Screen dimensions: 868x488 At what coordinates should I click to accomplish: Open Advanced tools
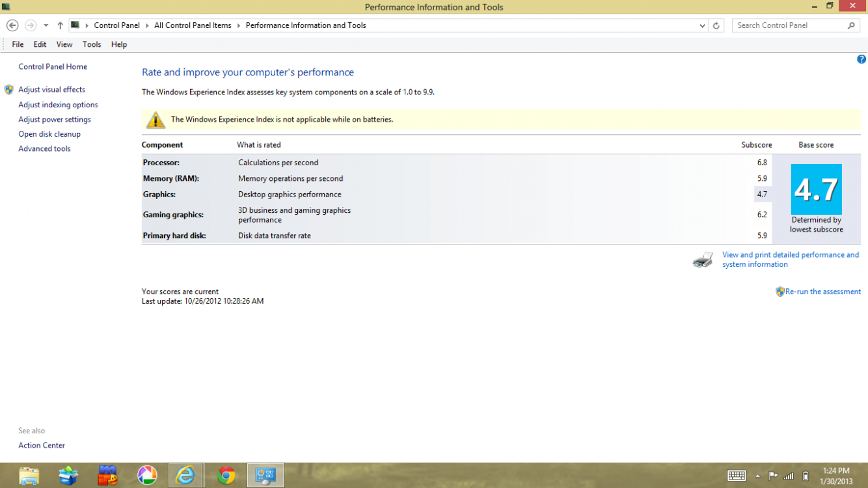click(x=44, y=149)
